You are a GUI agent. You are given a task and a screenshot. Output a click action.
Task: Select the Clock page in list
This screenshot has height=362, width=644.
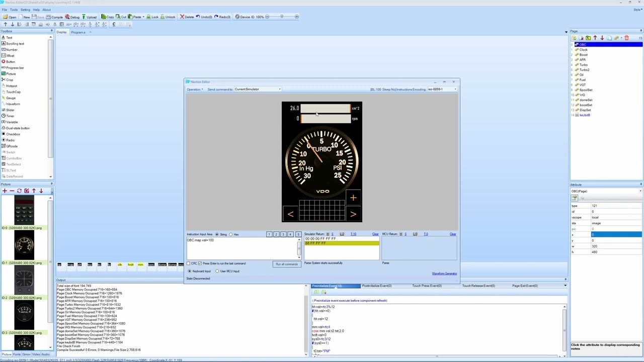pyautogui.click(x=583, y=50)
